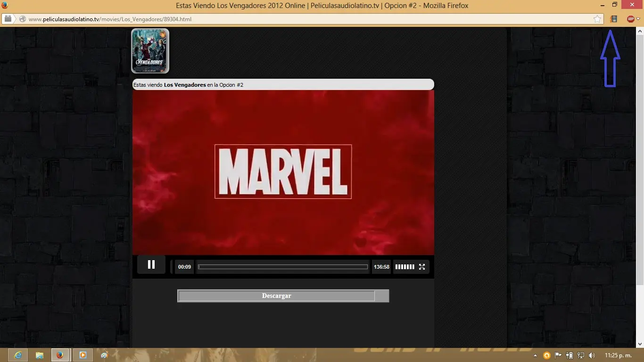Open File Explorer from taskbar
Screen dimensions: 644x362
pyautogui.click(x=39, y=355)
